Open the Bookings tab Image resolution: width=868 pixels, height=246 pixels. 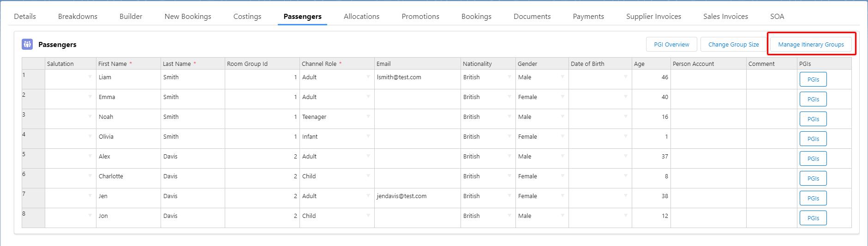(476, 17)
